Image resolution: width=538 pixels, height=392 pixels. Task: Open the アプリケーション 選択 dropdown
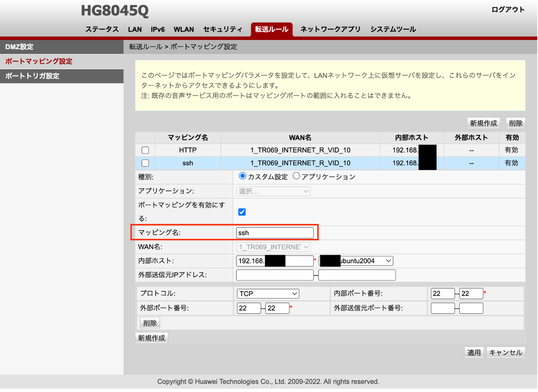[x=273, y=191]
